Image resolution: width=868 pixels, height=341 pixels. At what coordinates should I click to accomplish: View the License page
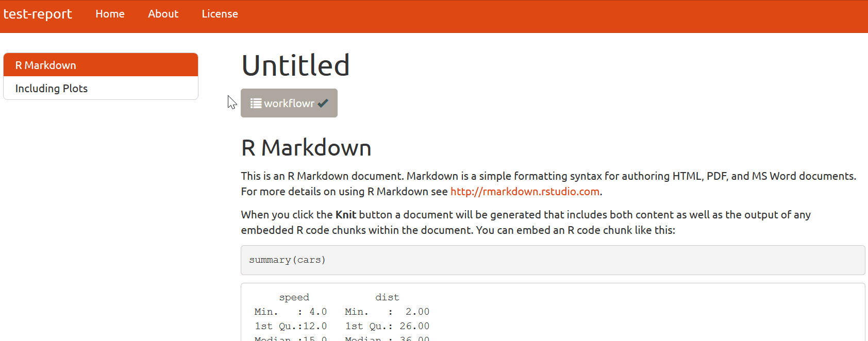click(x=220, y=14)
